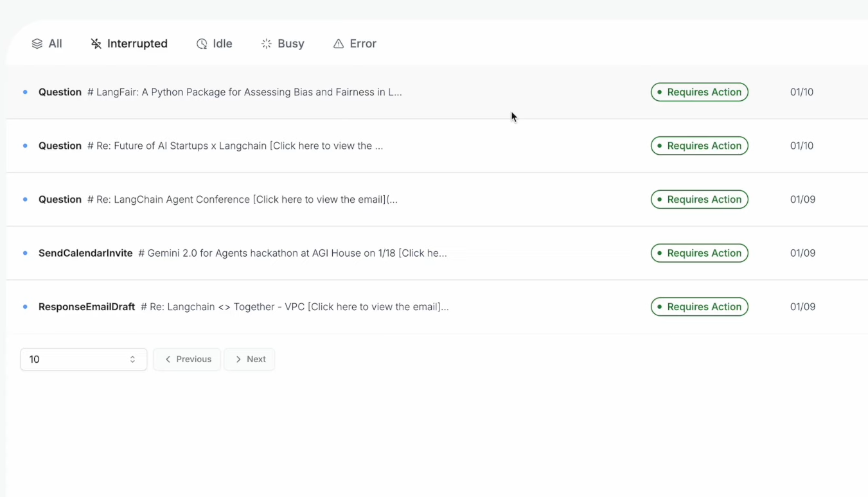This screenshot has width=868, height=497.
Task: Click the All tab layers icon
Action: (37, 44)
